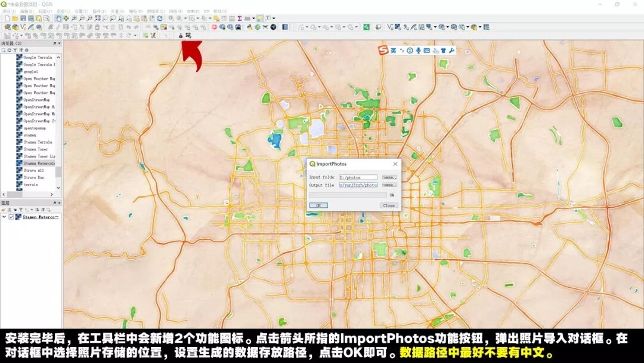Open the 编辑 (Edit) menu
The width and height of the screenshot is (644, 363).
(27, 11)
